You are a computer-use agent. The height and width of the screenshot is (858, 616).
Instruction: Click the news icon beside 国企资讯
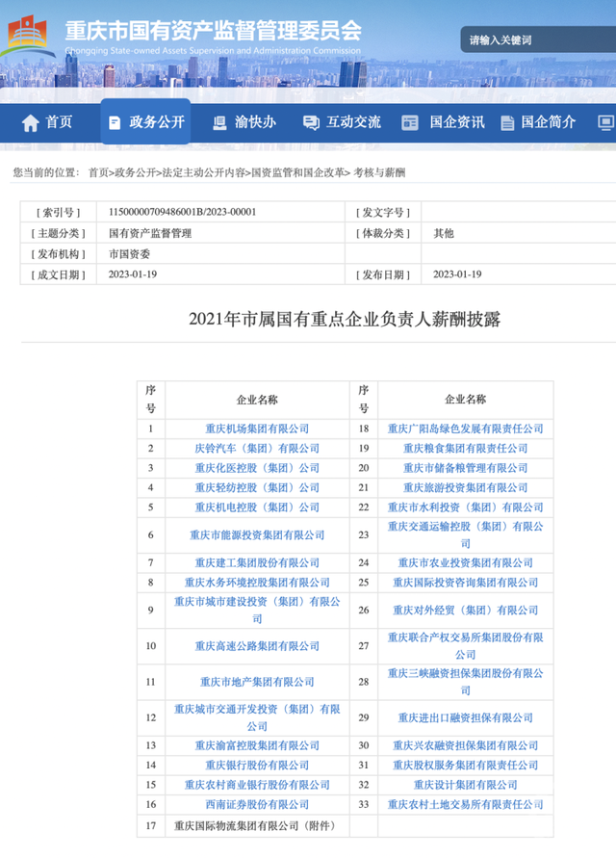coord(410,122)
